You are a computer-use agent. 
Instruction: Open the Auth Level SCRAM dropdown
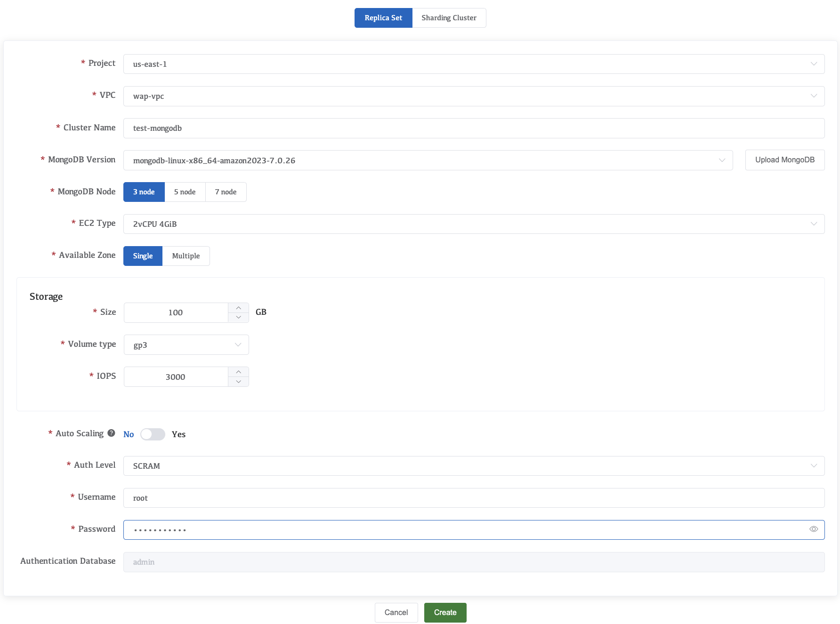click(x=474, y=466)
